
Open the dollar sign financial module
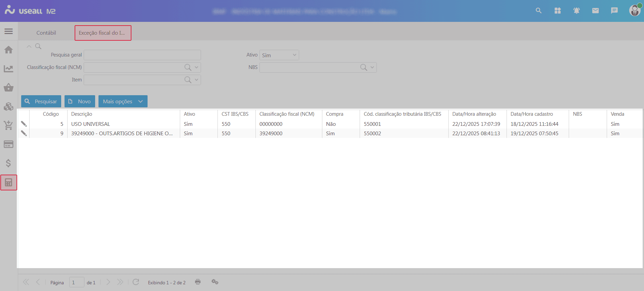9,163
